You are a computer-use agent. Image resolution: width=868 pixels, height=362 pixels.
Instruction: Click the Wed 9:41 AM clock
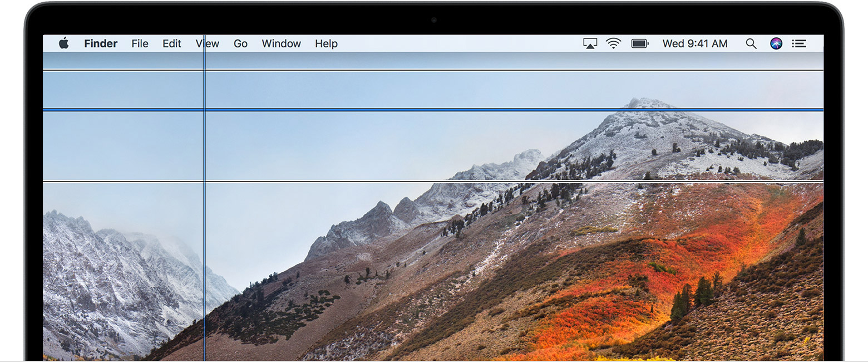pos(695,43)
